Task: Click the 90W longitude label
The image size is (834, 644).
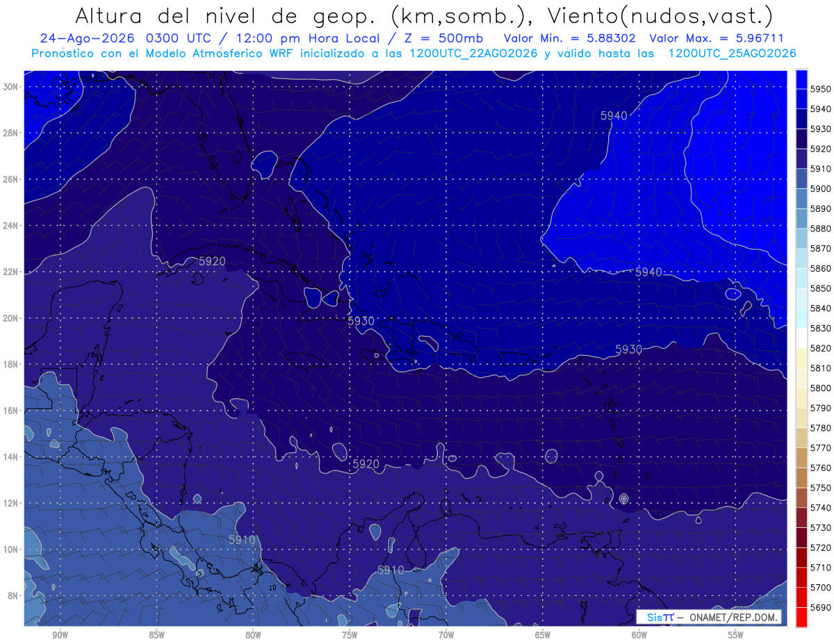Action: coord(60,635)
